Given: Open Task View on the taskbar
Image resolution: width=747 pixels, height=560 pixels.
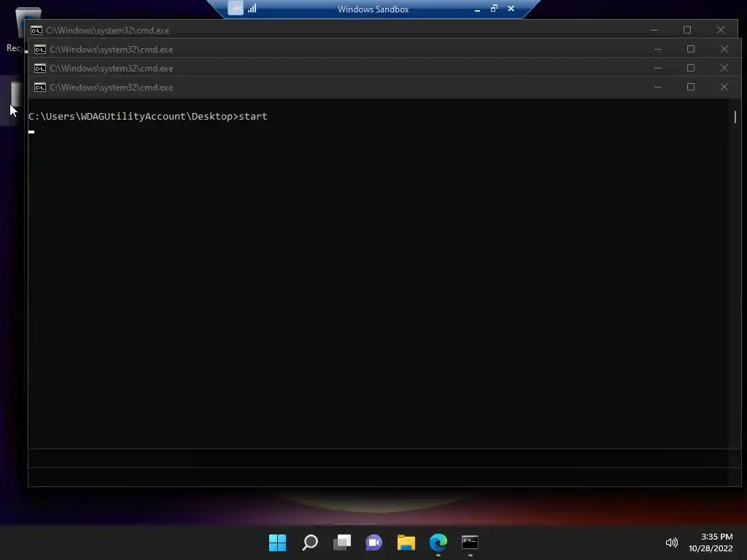Looking at the screenshot, I should coord(342,542).
